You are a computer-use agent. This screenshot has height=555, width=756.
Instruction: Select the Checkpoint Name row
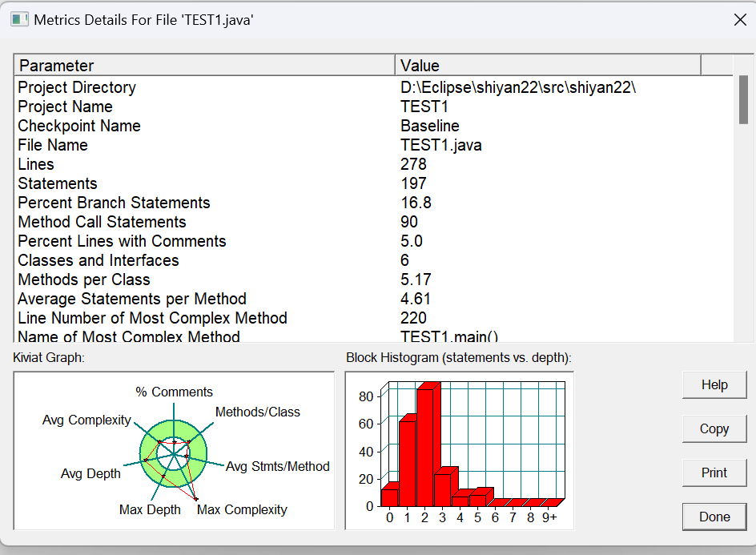point(374,126)
